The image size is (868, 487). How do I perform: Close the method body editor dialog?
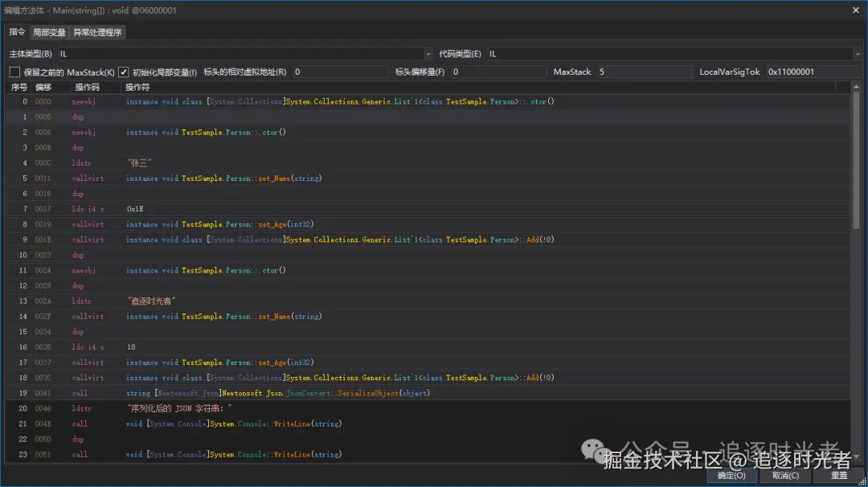[x=855, y=10]
